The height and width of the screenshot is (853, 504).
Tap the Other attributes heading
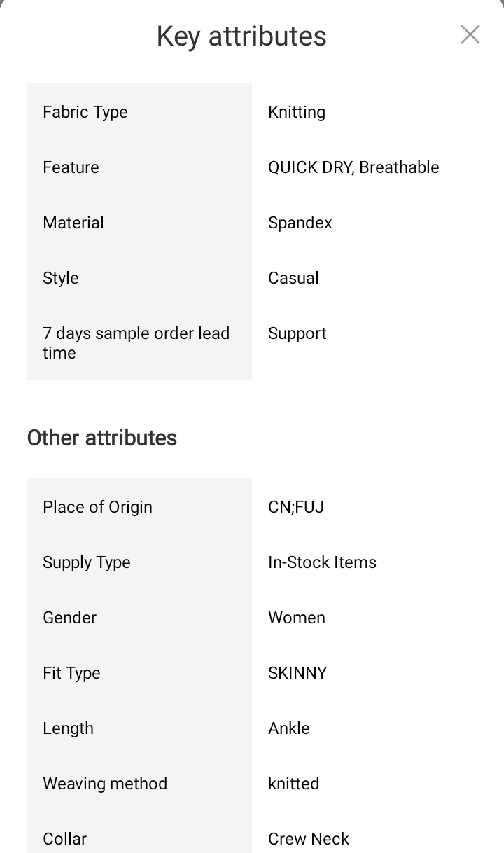pos(102,438)
